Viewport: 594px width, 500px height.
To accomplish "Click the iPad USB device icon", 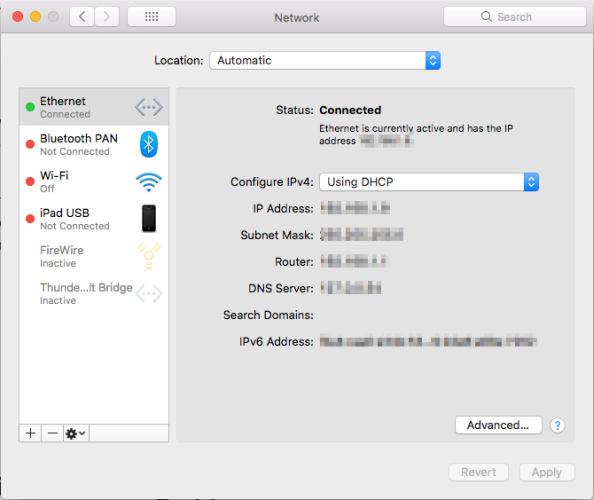I will (149, 219).
